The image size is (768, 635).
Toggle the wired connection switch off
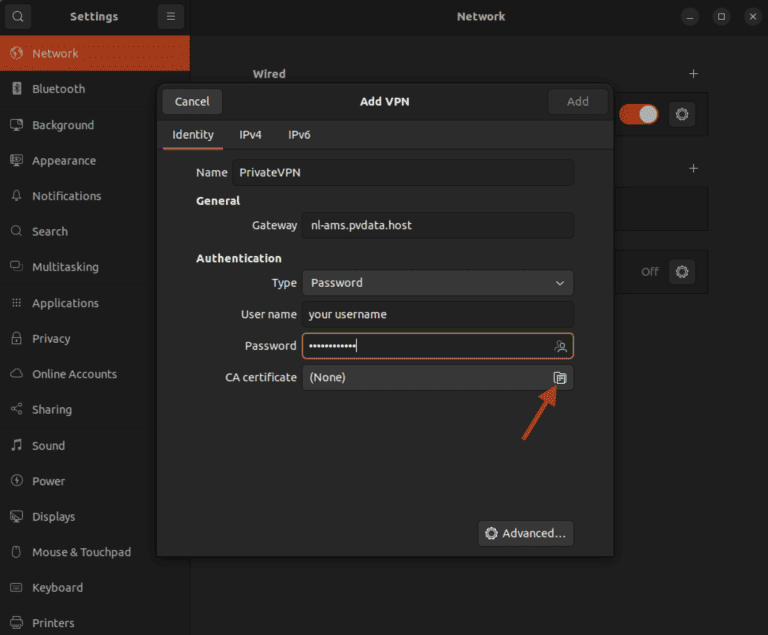pyautogui.click(x=638, y=114)
